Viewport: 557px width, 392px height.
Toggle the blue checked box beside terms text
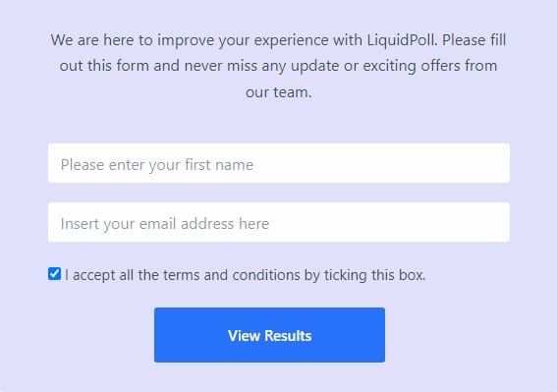54,274
